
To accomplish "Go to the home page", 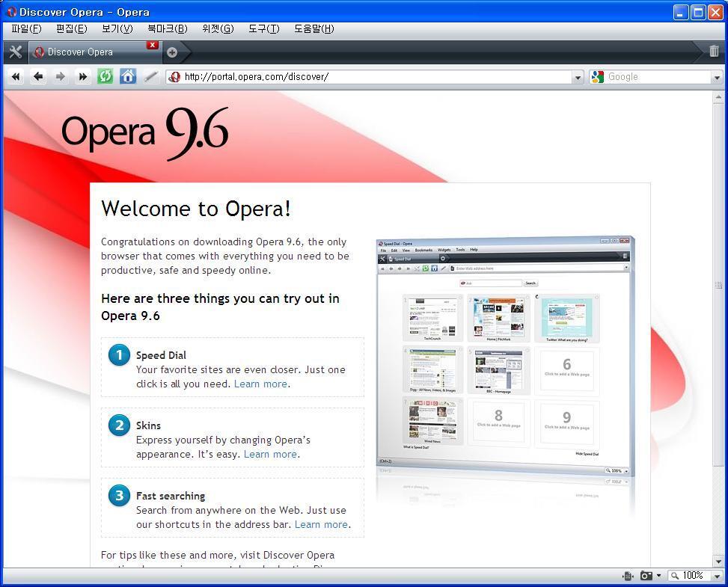I will [x=128, y=76].
